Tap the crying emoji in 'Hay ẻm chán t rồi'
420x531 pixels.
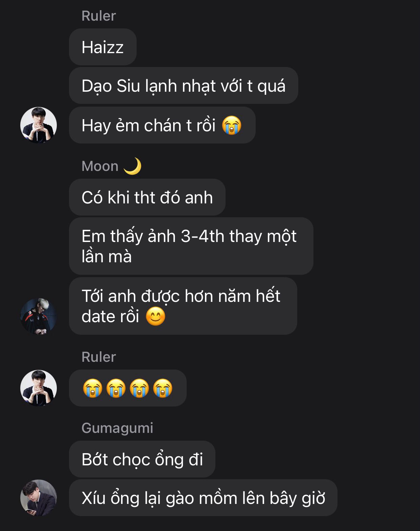232,125
